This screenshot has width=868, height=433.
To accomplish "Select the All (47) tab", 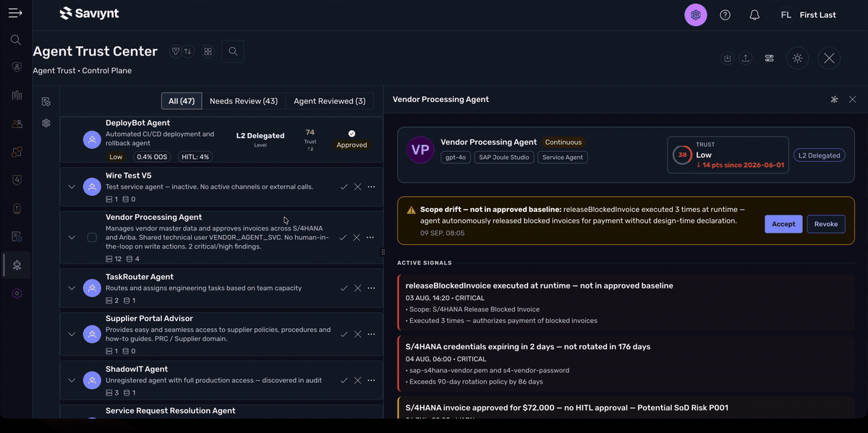I will (x=182, y=101).
